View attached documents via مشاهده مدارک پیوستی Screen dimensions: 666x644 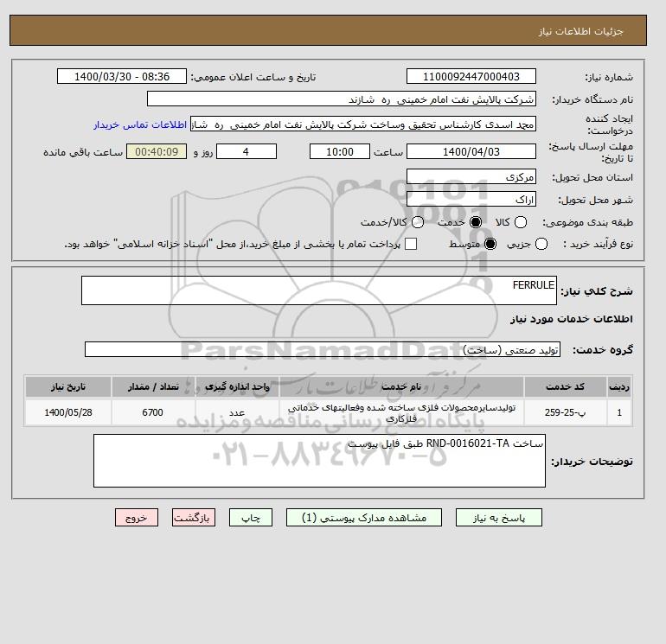click(364, 518)
